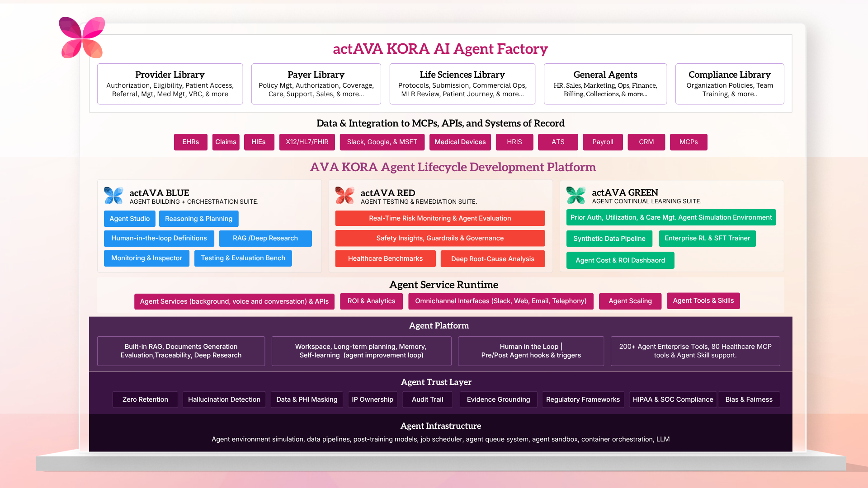The height and width of the screenshot is (488, 868).
Task: Click the actAVA RED butterfly icon
Action: (345, 196)
